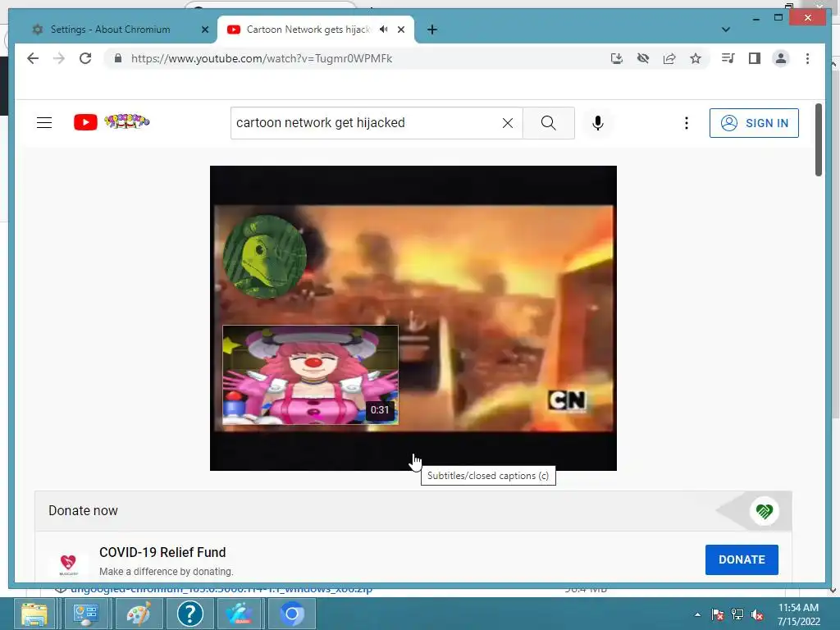
Task: View site information via the lock icon
Action: pos(118,58)
